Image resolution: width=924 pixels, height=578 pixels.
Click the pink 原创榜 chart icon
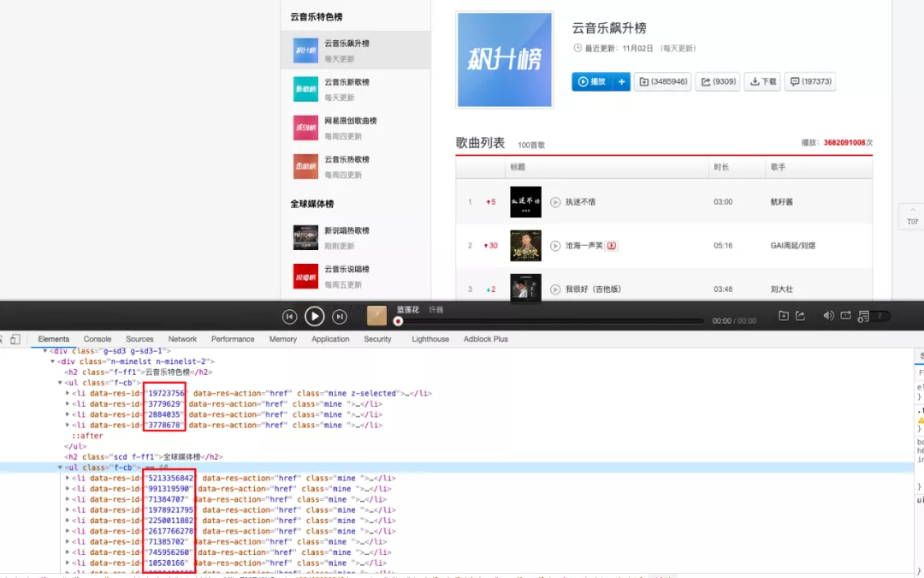(x=305, y=128)
